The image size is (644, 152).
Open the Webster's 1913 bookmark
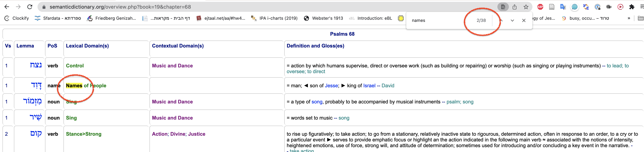(x=323, y=18)
